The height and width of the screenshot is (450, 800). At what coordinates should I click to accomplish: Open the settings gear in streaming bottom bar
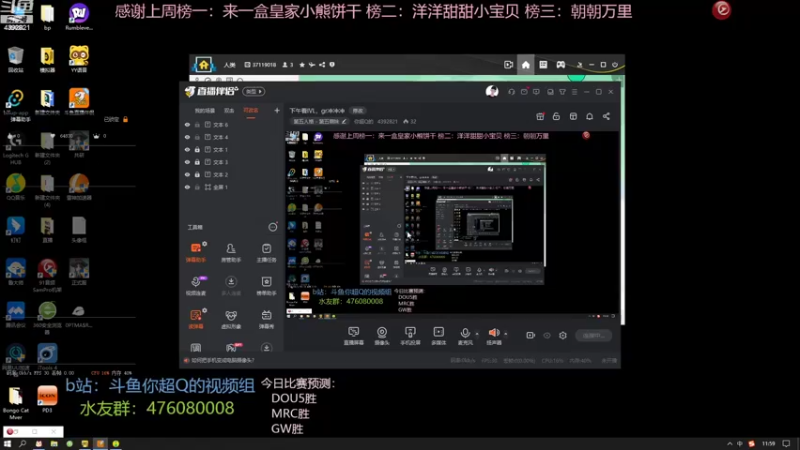563,335
